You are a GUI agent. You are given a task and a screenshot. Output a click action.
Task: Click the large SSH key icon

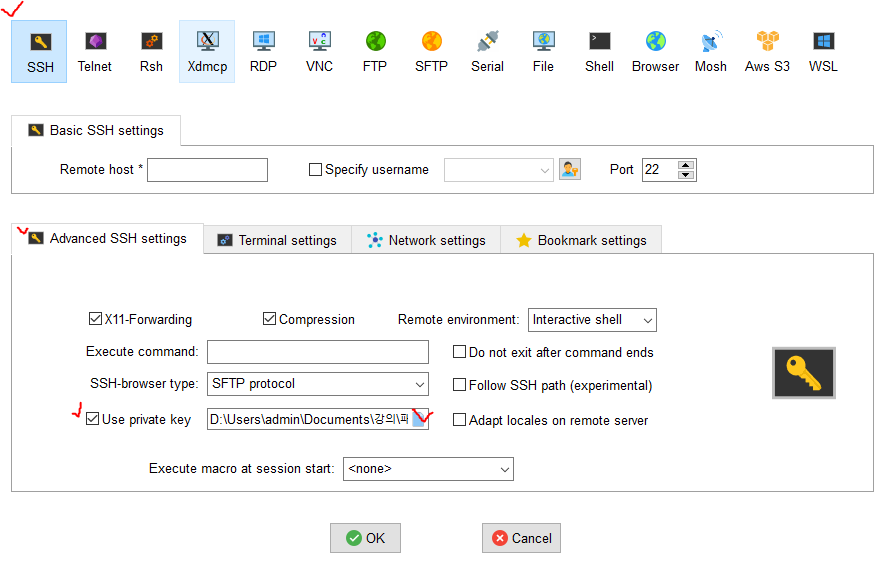804,373
